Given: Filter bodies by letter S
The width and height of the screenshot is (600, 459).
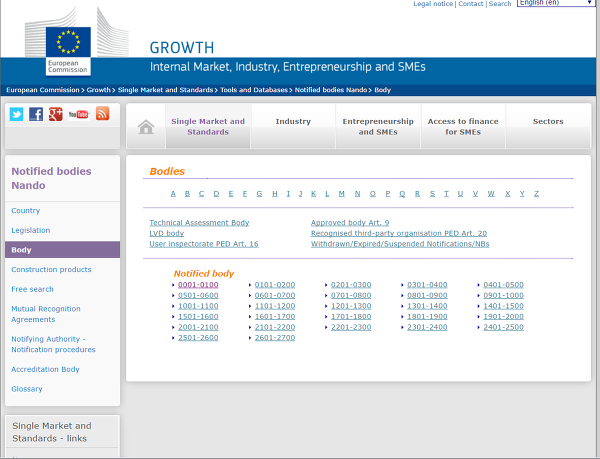Looking at the screenshot, I should click(x=432, y=194).
